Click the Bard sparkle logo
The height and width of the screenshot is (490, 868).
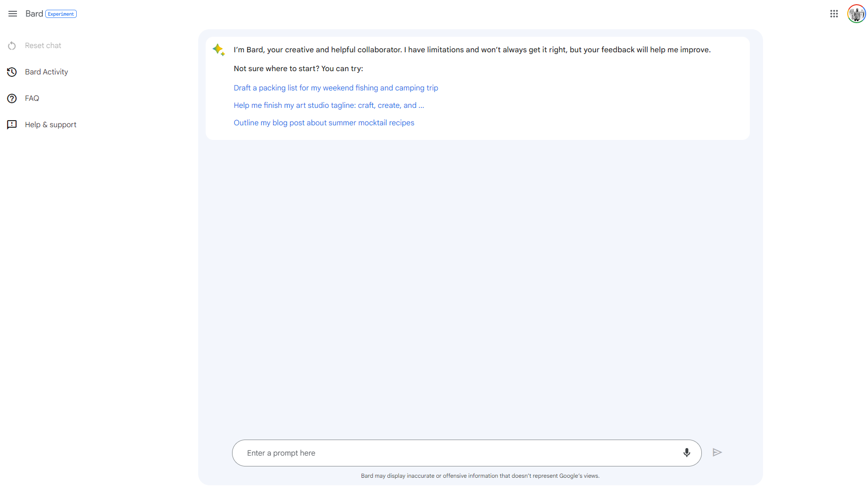click(x=219, y=49)
